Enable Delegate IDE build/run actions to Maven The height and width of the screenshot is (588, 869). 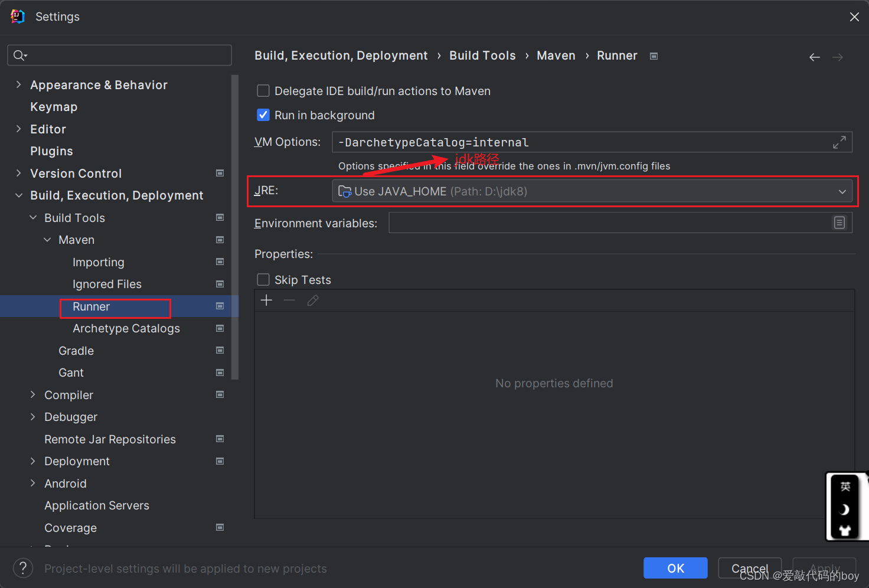(263, 90)
